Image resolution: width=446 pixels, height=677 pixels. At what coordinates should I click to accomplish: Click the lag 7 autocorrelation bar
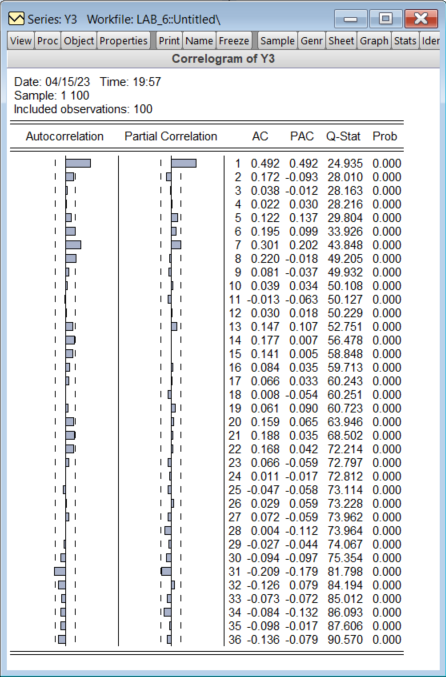(73, 245)
